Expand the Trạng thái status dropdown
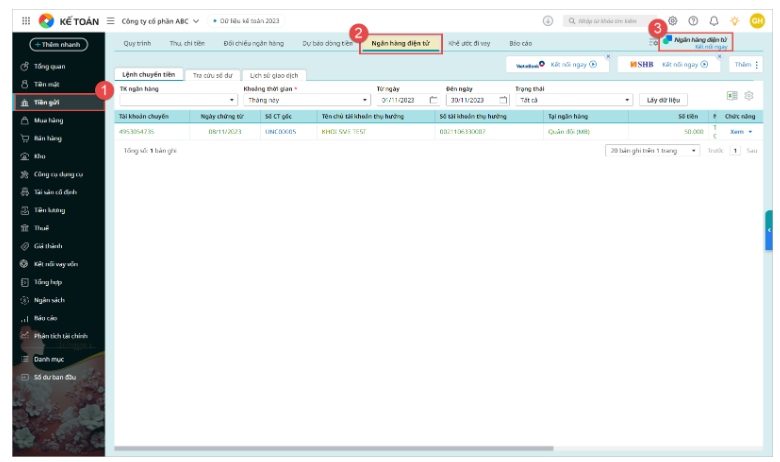Viewport: 780px width, 462px height. (x=627, y=100)
